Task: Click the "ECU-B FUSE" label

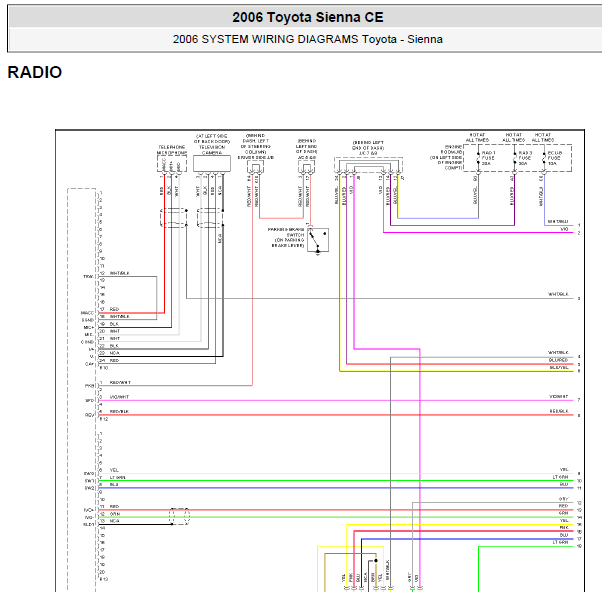Action: click(554, 158)
